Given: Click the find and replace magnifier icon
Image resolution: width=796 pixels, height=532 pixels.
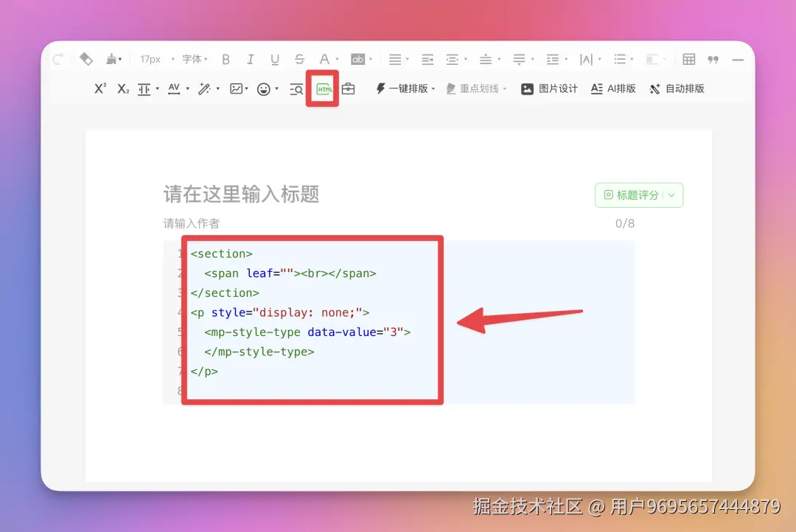Looking at the screenshot, I should coord(295,88).
